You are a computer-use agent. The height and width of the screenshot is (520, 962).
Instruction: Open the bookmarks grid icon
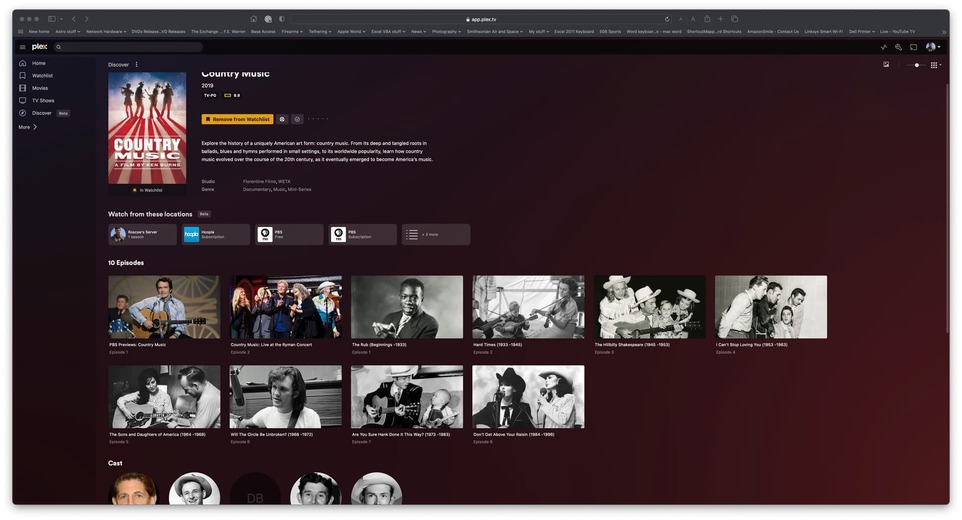point(21,31)
